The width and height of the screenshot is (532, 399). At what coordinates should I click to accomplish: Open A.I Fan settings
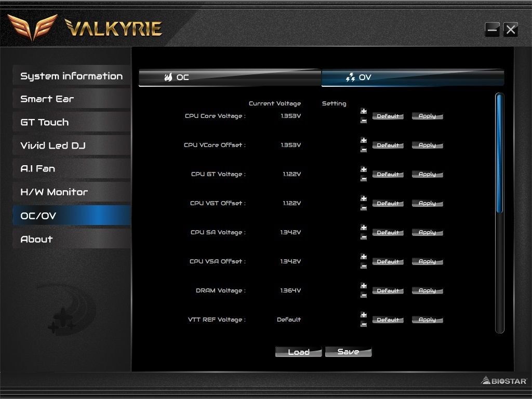click(x=72, y=169)
